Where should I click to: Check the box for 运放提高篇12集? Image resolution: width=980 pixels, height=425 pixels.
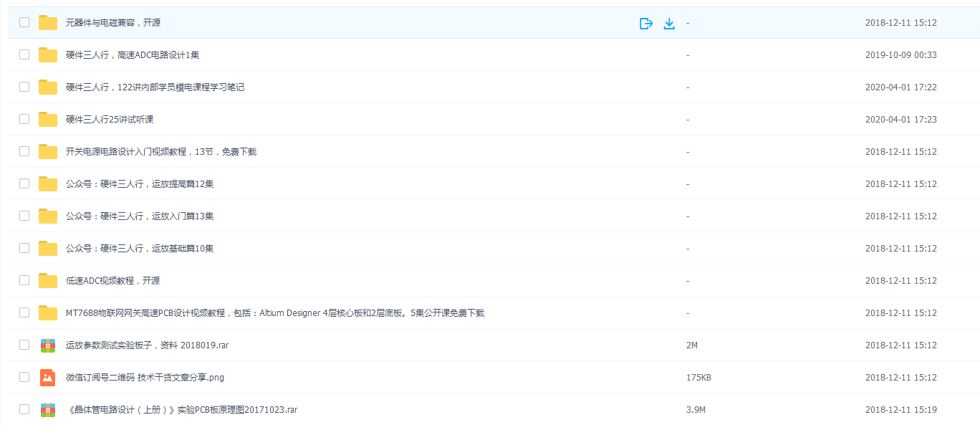click(24, 183)
